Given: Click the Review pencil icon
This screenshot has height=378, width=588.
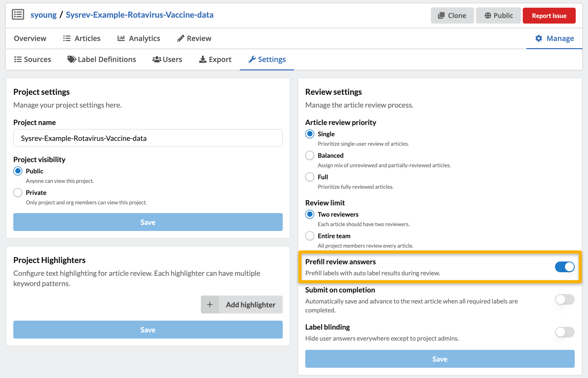Looking at the screenshot, I should pos(181,38).
